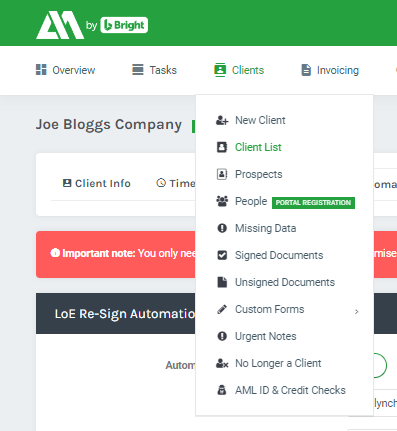Click the Urgent Notes exclamation icon

pos(222,336)
